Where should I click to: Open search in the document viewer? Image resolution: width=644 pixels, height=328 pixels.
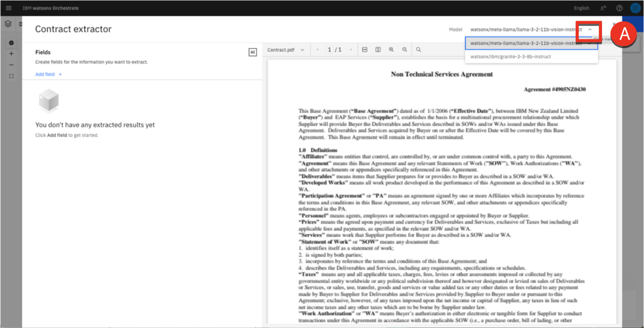pyautogui.click(x=418, y=50)
